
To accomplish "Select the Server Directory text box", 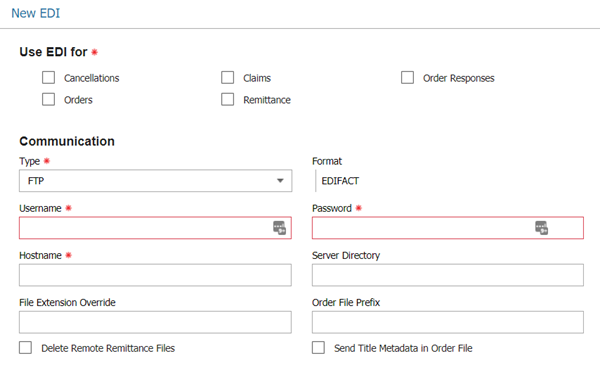I will tap(448, 275).
